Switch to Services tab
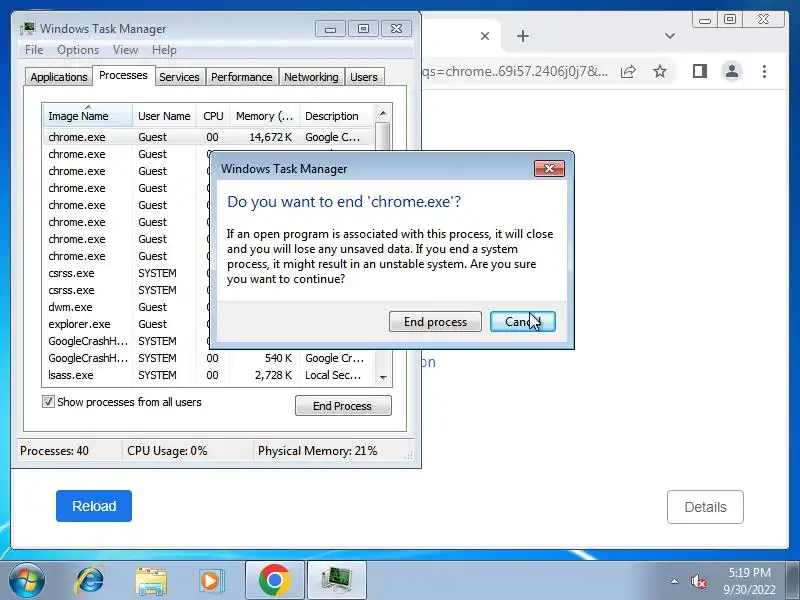The width and height of the screenshot is (800, 600). click(180, 77)
